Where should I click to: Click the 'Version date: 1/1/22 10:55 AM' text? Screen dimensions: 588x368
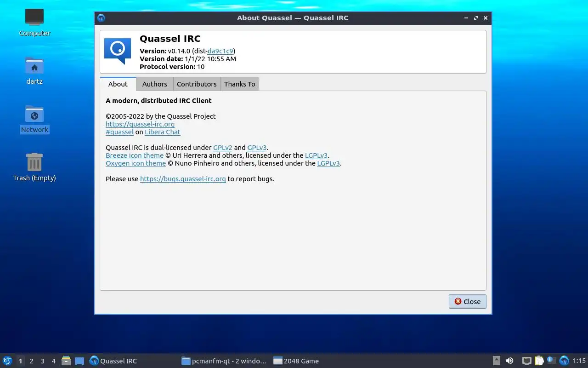click(x=188, y=59)
